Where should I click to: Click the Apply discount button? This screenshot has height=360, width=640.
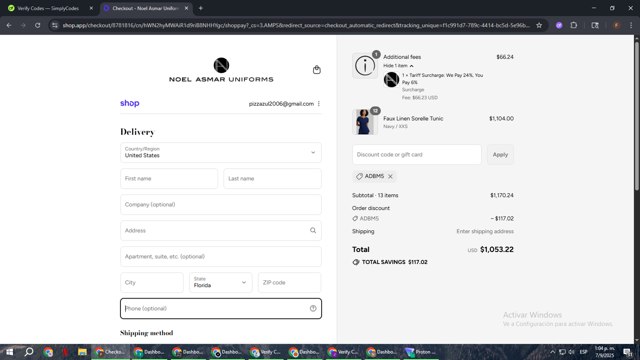pos(500,155)
